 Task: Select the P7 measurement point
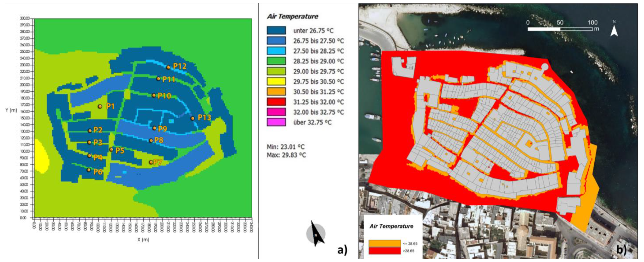pyautogui.click(x=151, y=162)
